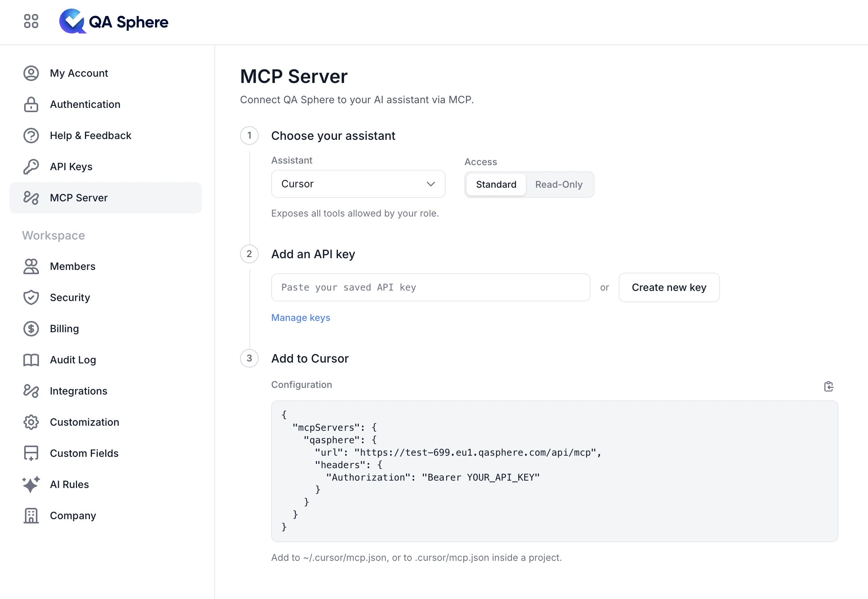
Task: Open the Manage keys link
Action: [x=300, y=318]
